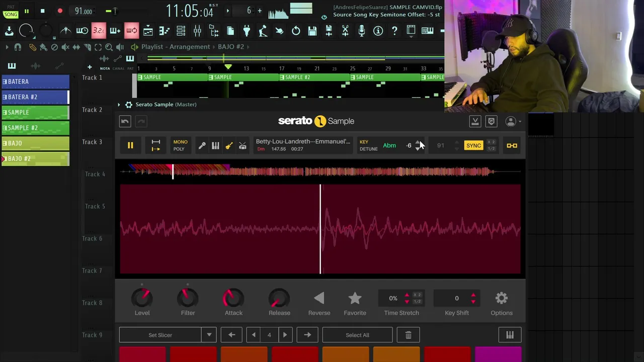The image size is (644, 362).
Task: Open the Serato Sample plugin options gear
Action: (x=128, y=105)
